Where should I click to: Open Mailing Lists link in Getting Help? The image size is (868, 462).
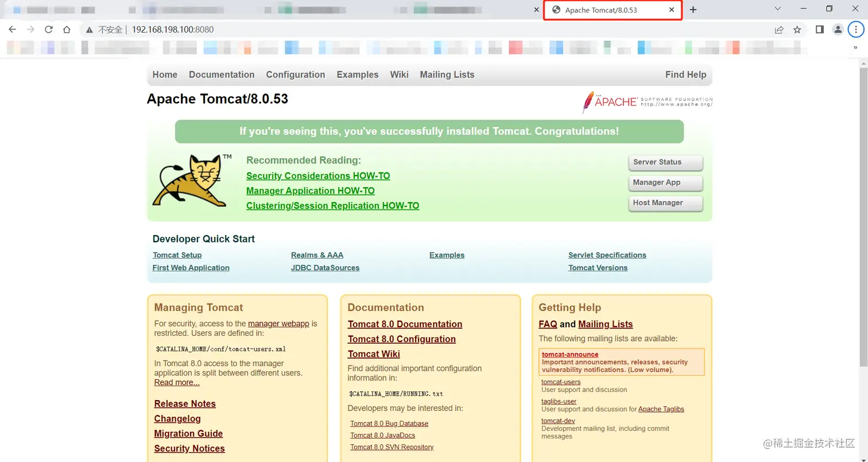606,324
